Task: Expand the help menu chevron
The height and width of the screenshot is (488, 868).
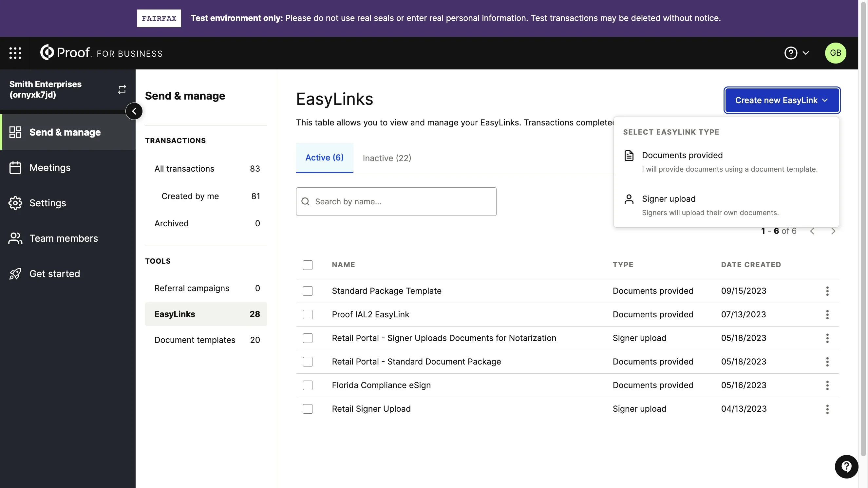Action: 806,53
